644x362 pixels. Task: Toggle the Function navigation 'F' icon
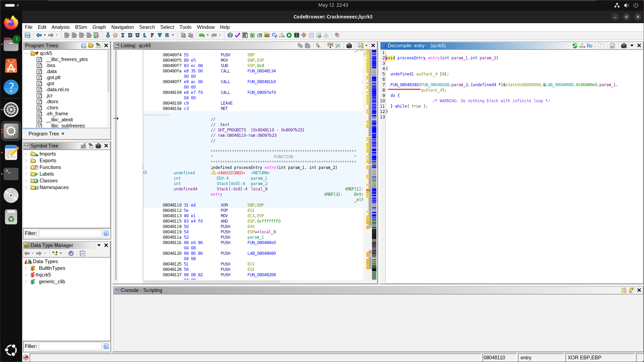coord(152,35)
